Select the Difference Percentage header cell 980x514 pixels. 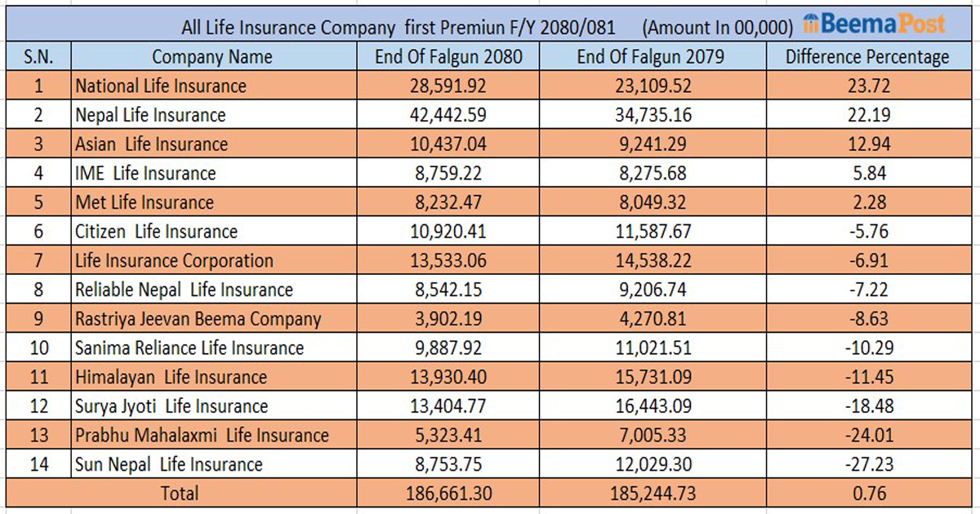coord(867,57)
